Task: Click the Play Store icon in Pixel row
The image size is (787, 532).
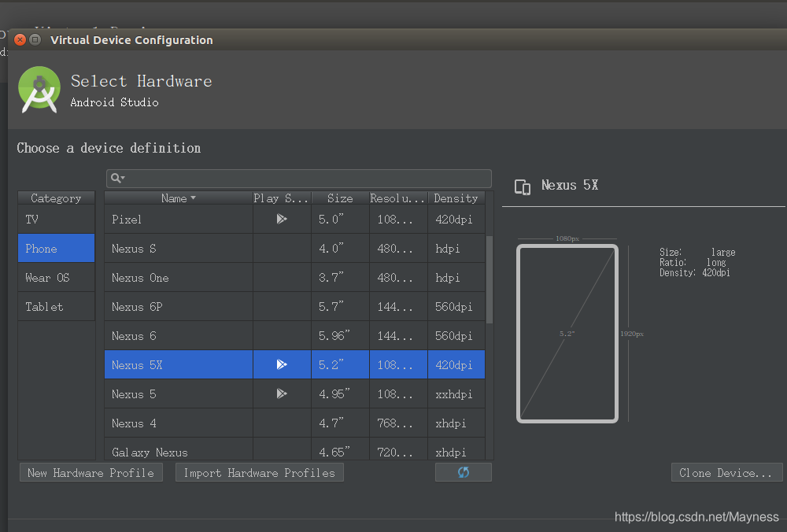Action: point(282,219)
